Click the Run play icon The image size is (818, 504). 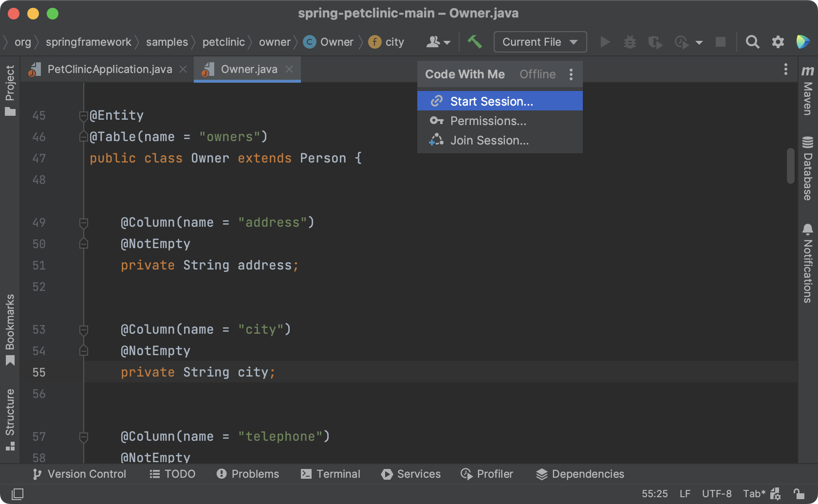[605, 42]
